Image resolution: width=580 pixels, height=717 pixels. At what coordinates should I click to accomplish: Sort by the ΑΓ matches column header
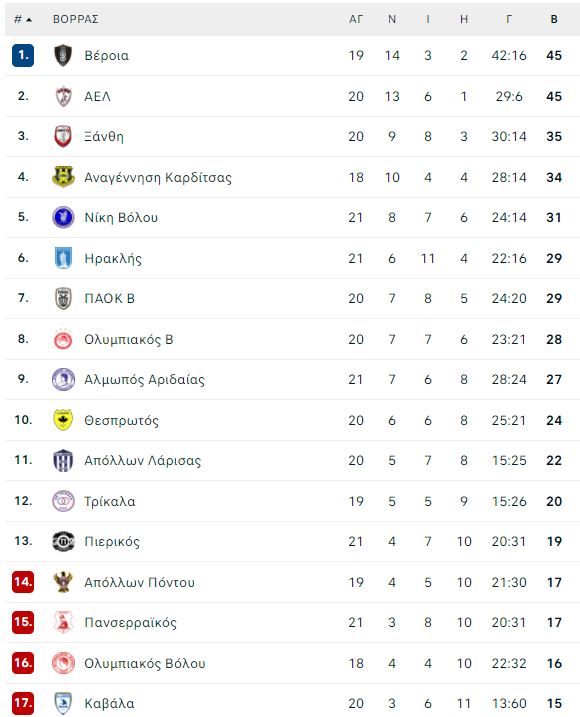[x=356, y=19]
